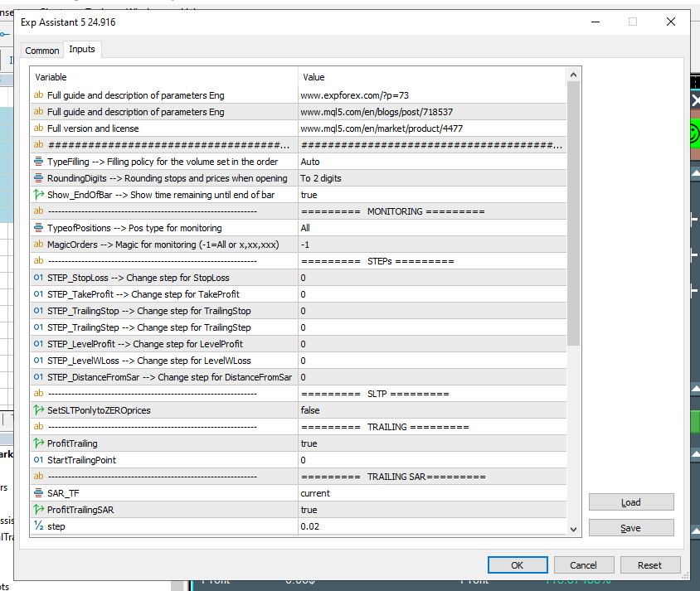Screen dimensions: 700x591
Task: Click the OK button
Action: 518,565
